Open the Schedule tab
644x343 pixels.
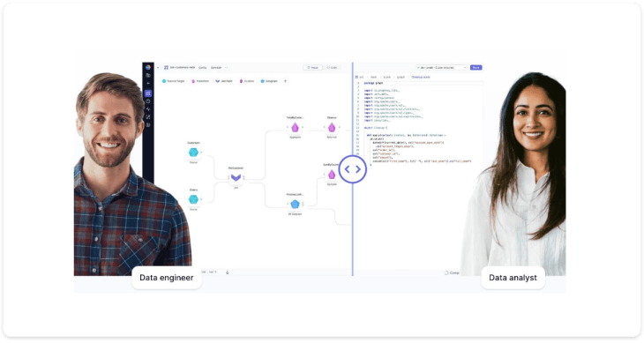tap(216, 68)
